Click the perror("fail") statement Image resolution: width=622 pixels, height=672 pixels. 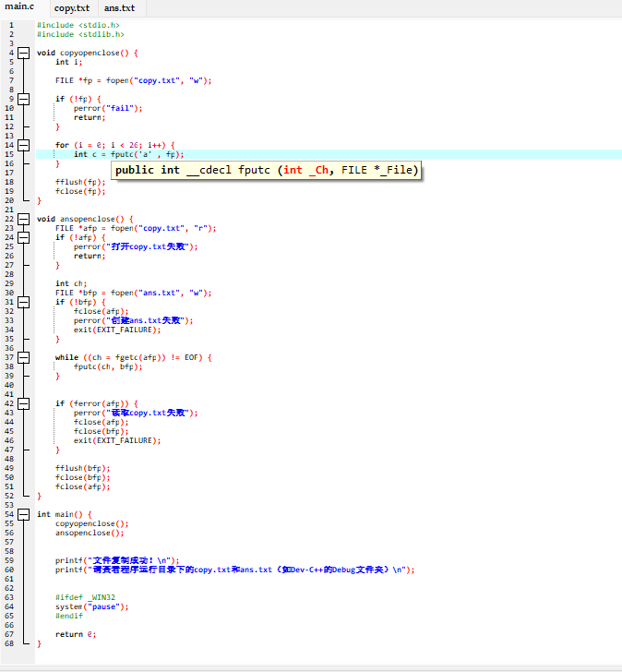[x=108, y=108]
